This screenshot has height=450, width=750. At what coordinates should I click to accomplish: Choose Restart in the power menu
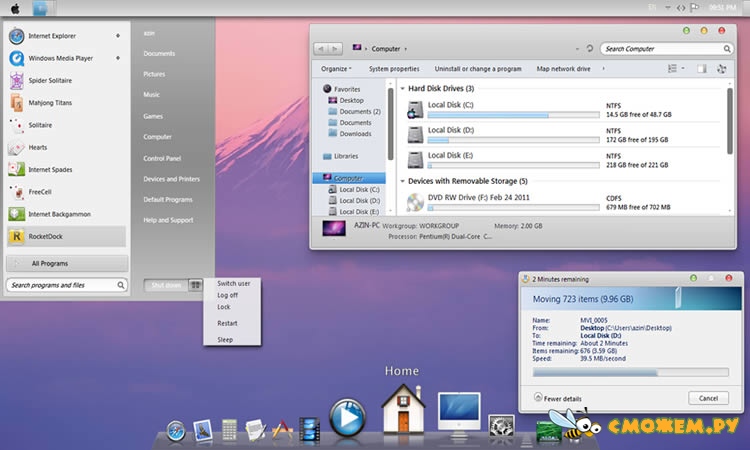[x=227, y=323]
